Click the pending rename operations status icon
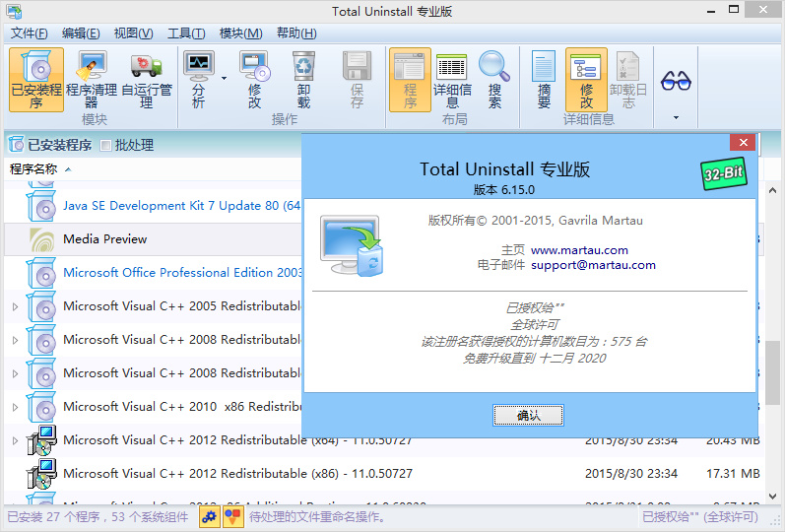Screen dimensions: 785x532 [232, 516]
